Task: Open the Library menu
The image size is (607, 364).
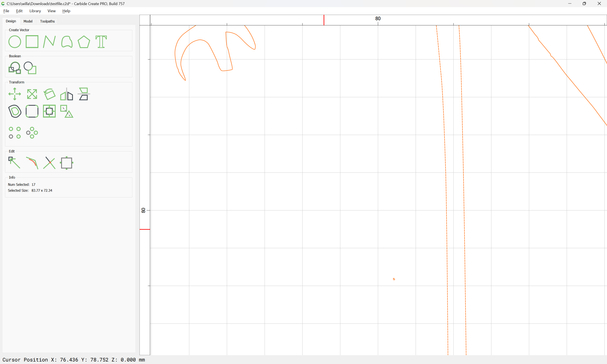Action: point(35,11)
